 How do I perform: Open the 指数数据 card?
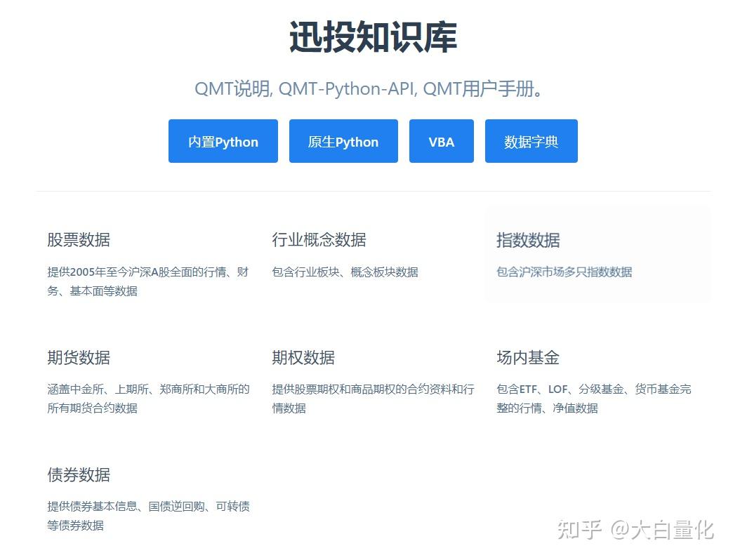point(527,240)
